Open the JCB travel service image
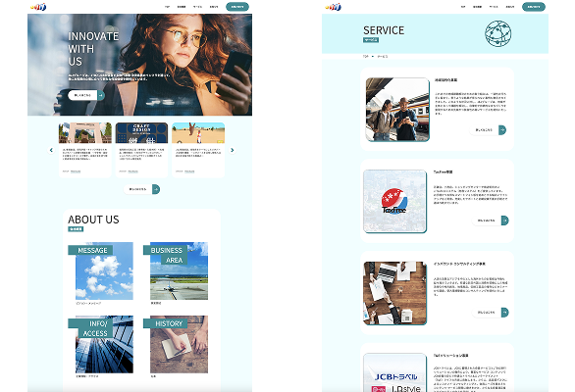575x392 pixels. [x=395, y=372]
